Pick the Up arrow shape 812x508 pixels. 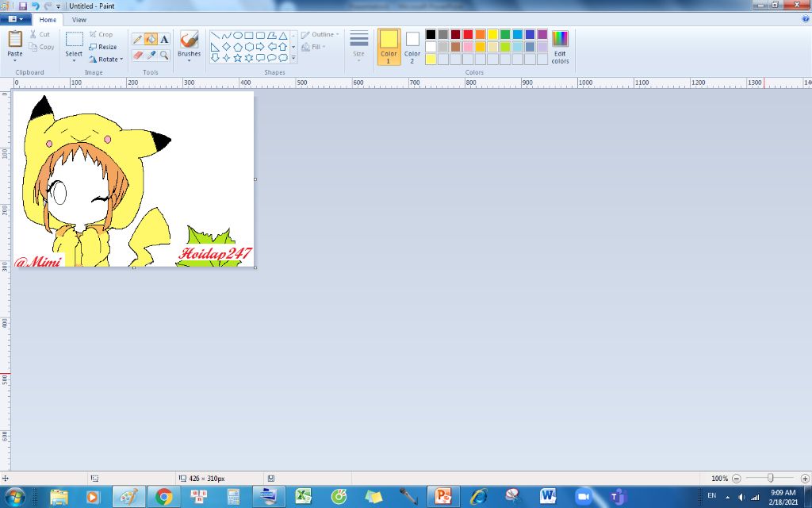point(283,47)
